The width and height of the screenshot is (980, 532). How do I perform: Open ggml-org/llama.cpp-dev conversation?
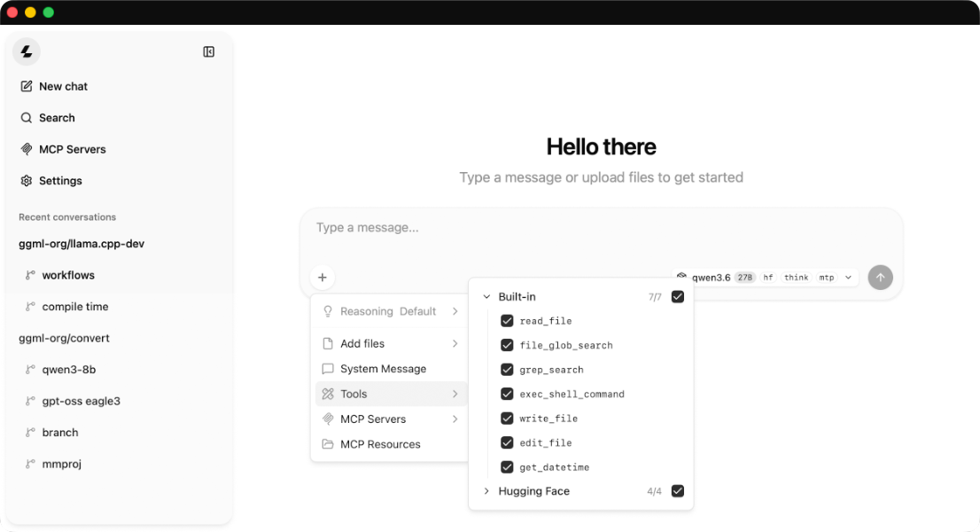click(82, 244)
